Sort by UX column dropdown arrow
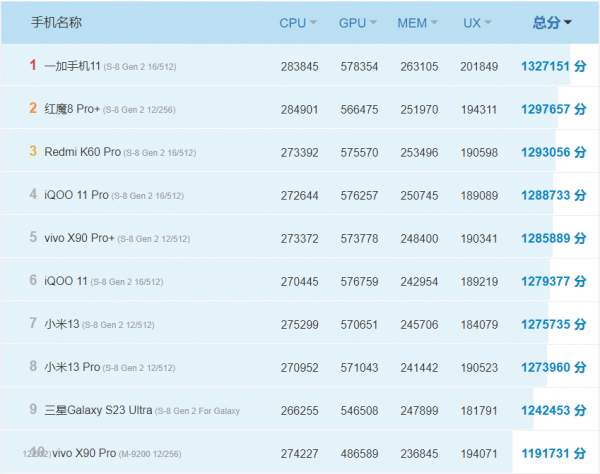Viewport: 600px width, 474px height. (x=488, y=23)
